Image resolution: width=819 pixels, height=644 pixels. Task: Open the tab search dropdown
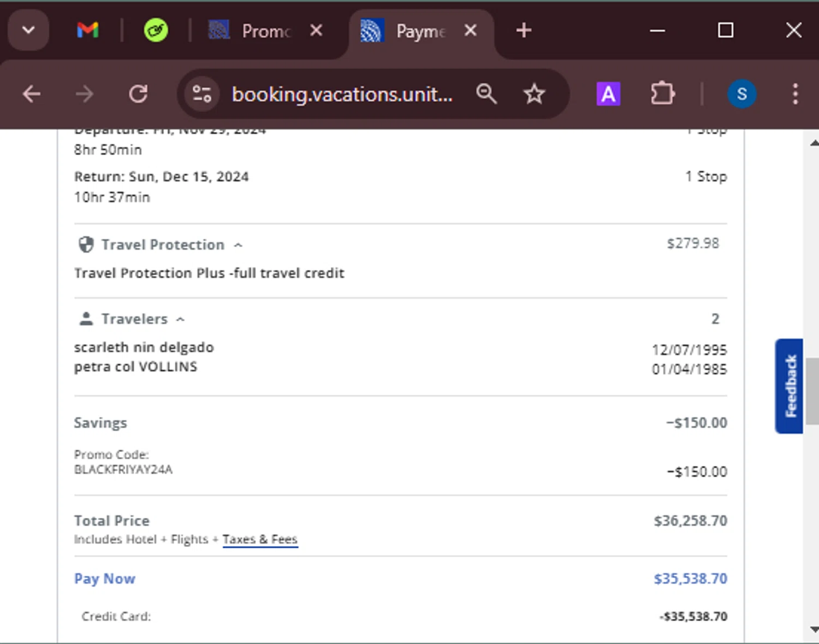coord(28,31)
